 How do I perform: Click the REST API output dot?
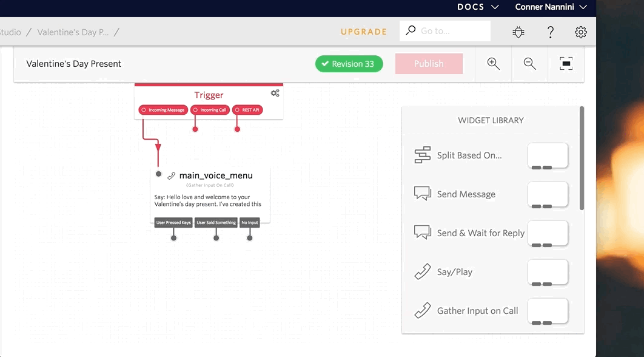click(x=237, y=129)
